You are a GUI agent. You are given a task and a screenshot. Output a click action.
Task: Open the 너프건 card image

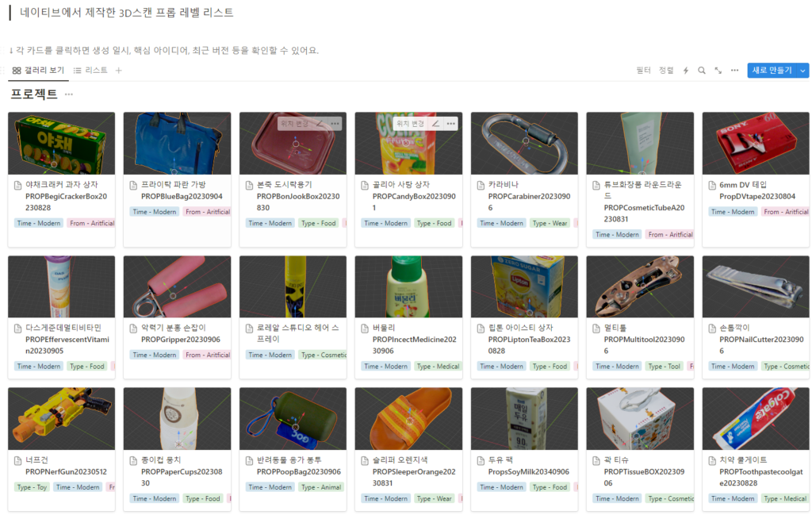click(x=61, y=418)
